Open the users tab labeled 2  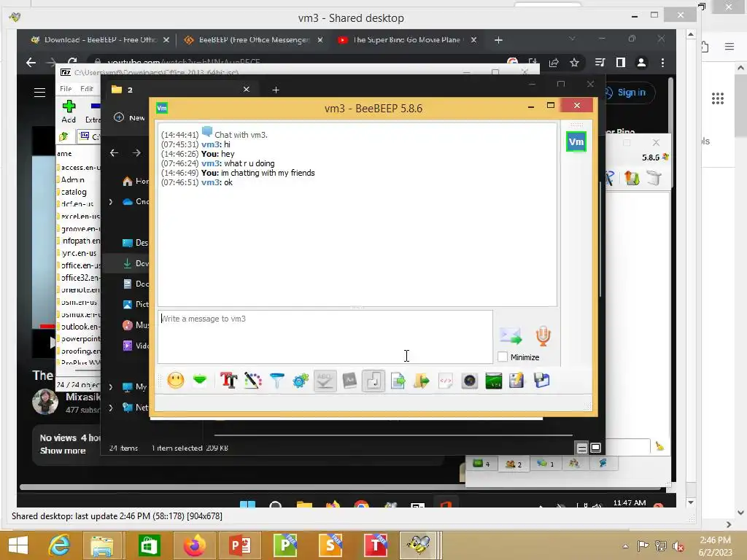514,463
